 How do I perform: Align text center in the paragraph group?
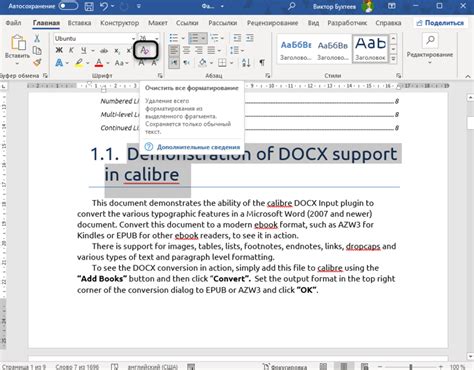pos(186,50)
